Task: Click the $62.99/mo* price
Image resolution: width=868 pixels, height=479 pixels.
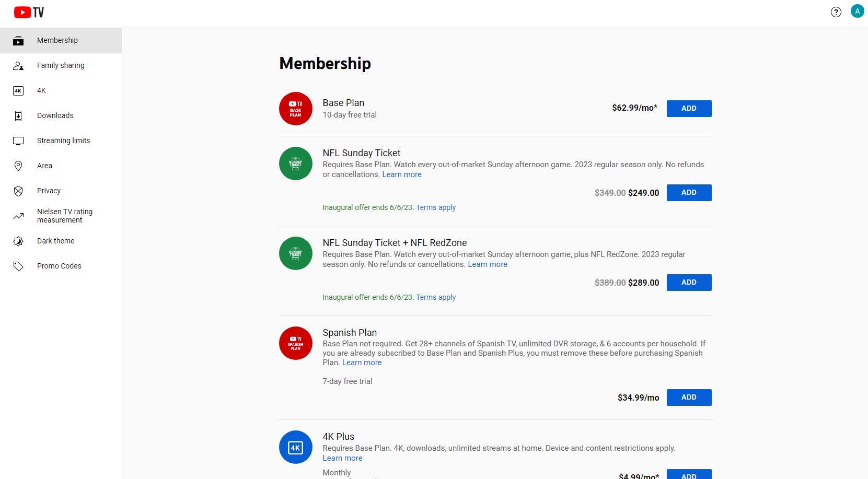Action: point(635,108)
